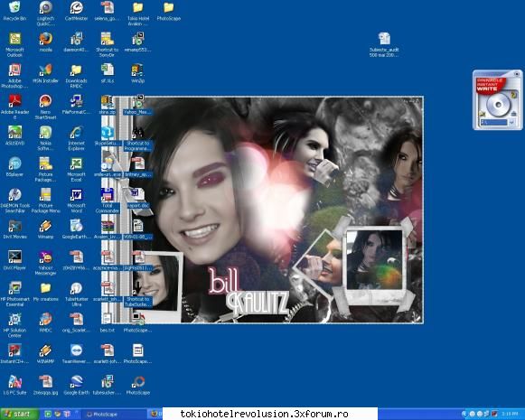The width and height of the screenshot is (525, 420).
Task: Select the HP Photosmart Essential icon
Action: [x=14, y=294]
